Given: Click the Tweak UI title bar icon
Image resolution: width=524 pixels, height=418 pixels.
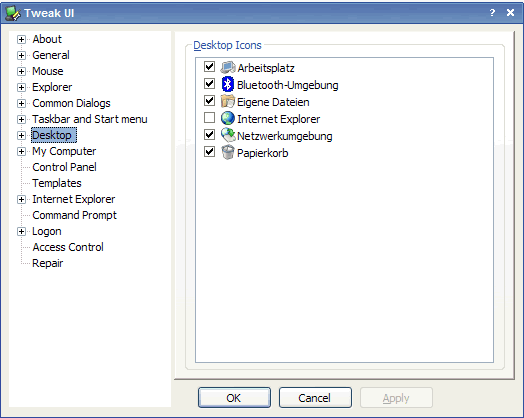Looking at the screenshot, I should [13, 13].
